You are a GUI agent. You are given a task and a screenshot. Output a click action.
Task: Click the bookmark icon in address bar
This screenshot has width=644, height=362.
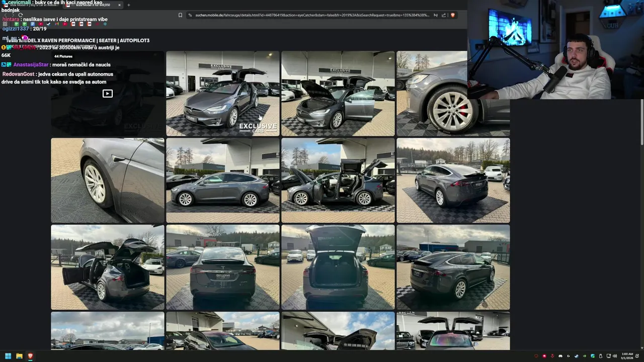(x=180, y=15)
